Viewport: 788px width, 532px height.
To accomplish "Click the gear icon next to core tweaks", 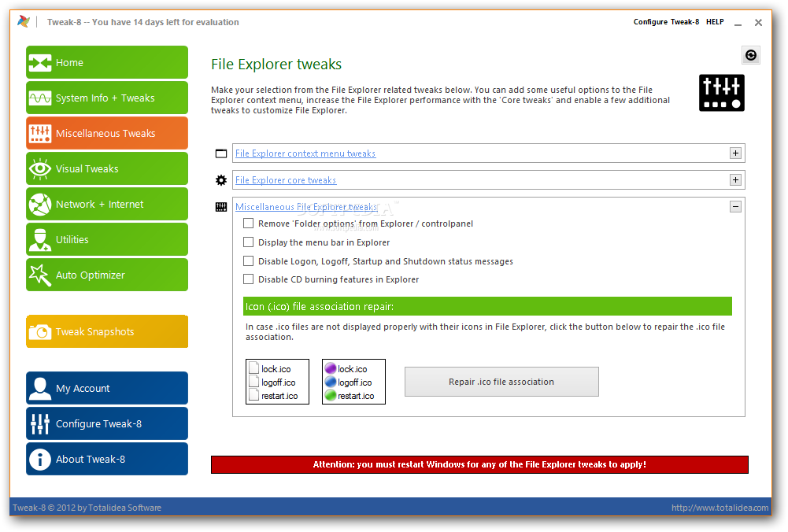I will coord(221,180).
